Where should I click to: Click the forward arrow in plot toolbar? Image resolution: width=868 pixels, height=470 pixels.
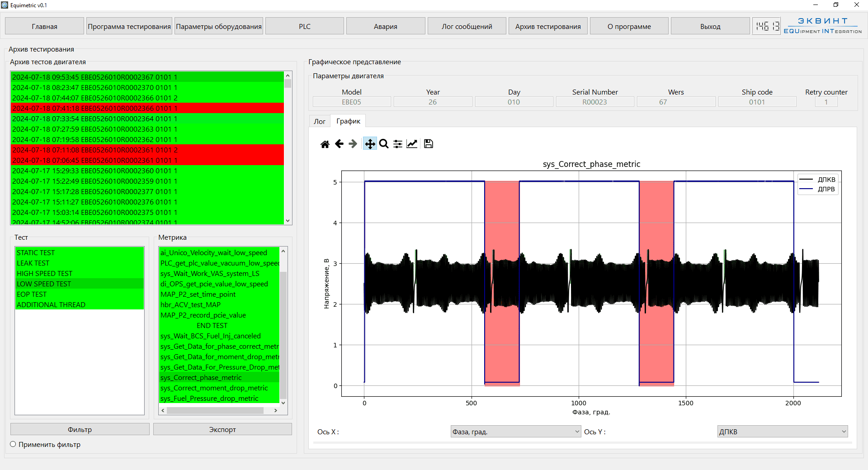click(x=353, y=144)
